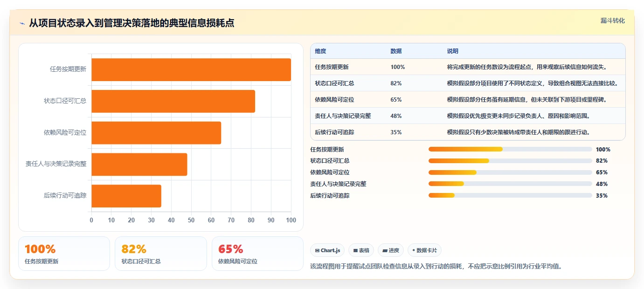Screen dimensions: 644x289
Task: Click the 后续行动可追踪 bar in the chart
Action: tap(126, 196)
